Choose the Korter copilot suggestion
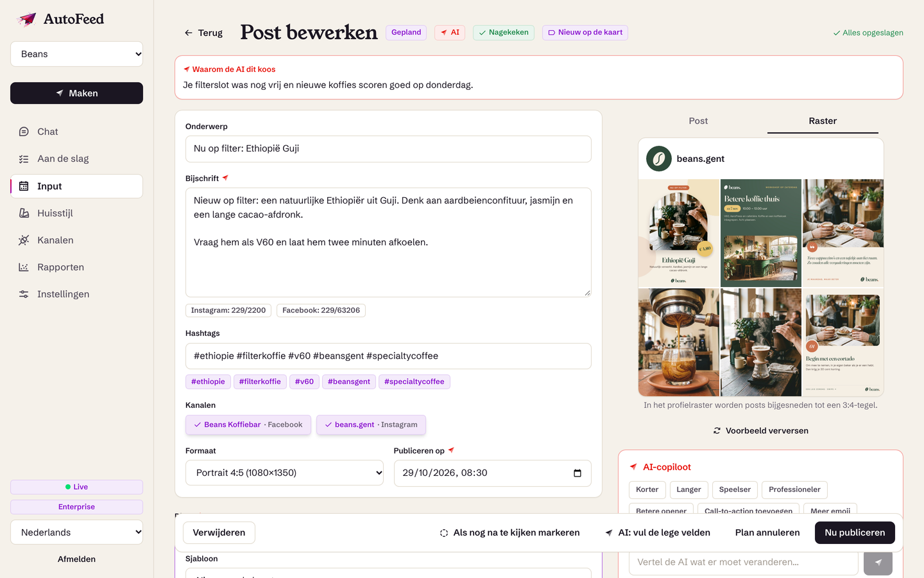The image size is (924, 578). (x=647, y=490)
